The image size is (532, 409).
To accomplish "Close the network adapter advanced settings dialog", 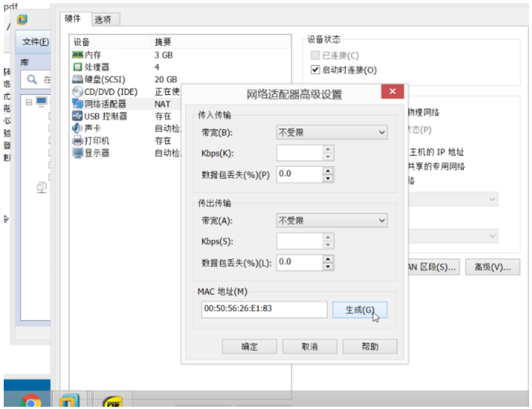I will (393, 91).
